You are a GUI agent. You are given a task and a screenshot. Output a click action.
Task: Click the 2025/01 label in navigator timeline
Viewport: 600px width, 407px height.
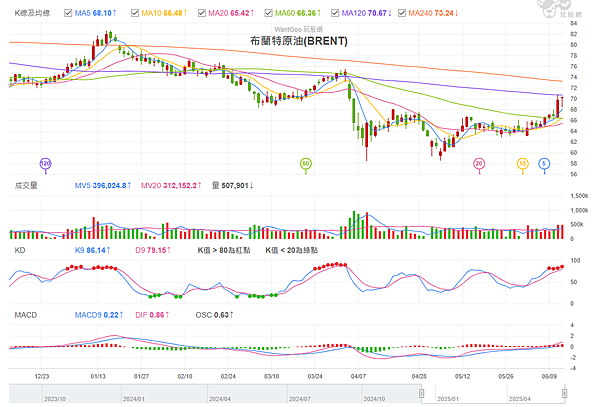[x=448, y=399]
